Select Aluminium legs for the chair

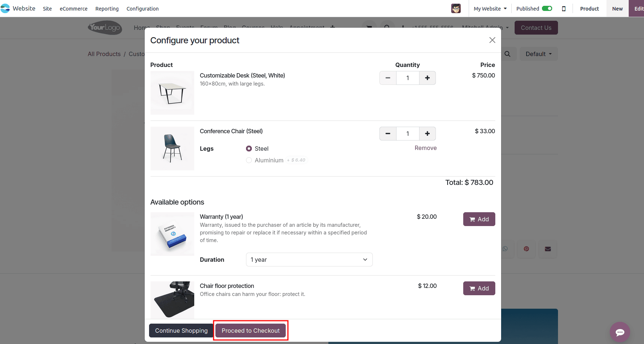coord(249,160)
